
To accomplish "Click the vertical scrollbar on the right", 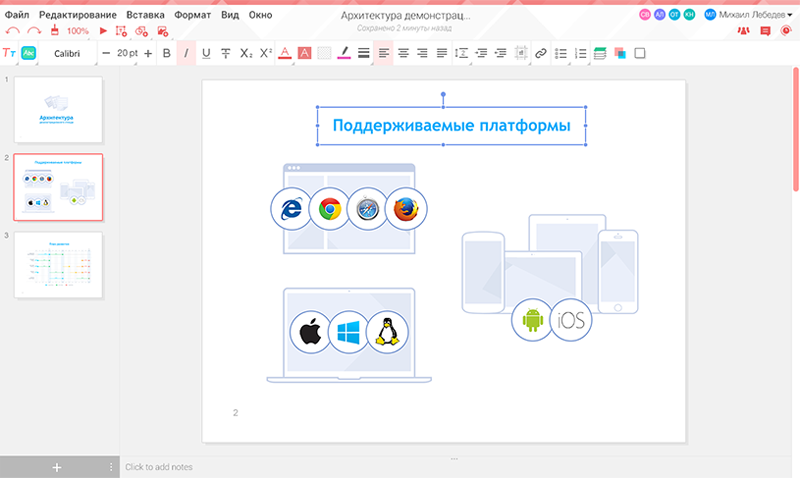I will [x=796, y=130].
